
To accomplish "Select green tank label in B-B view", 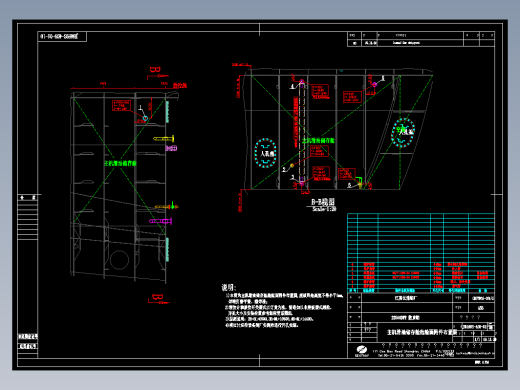I will click(318, 141).
